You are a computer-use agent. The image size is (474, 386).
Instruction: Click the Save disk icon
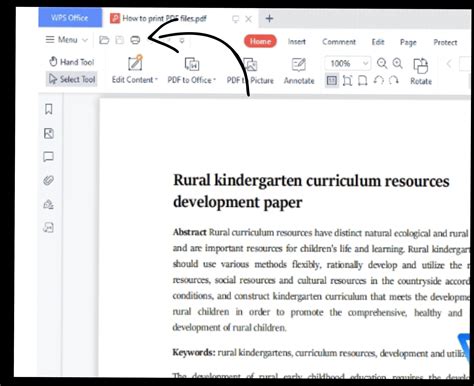tap(119, 40)
